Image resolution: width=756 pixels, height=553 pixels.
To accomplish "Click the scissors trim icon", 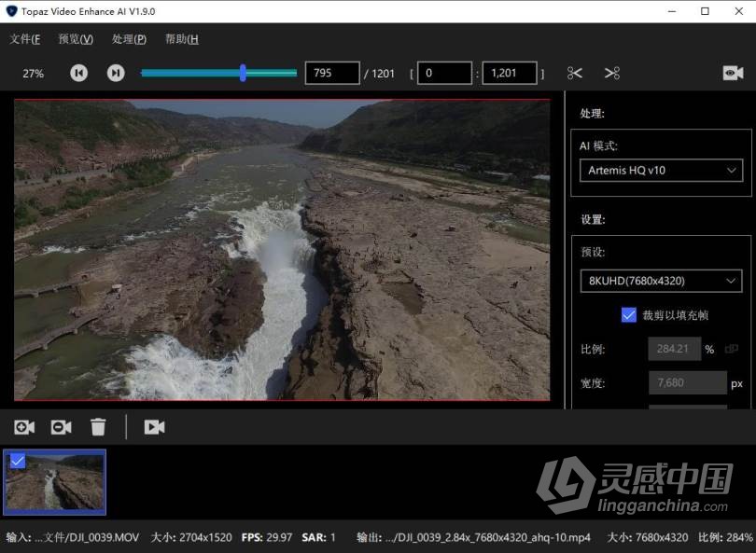I will click(x=575, y=74).
